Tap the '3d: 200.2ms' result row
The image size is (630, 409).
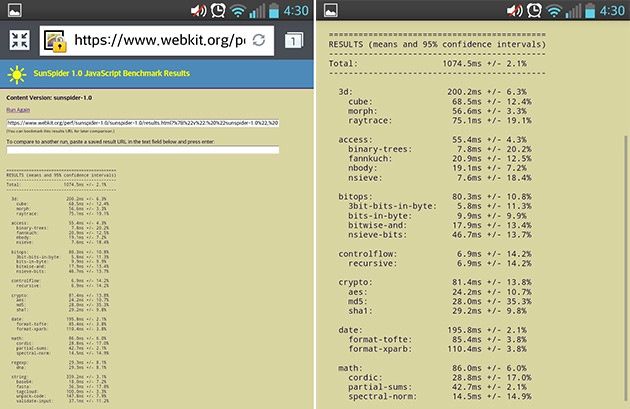point(432,92)
